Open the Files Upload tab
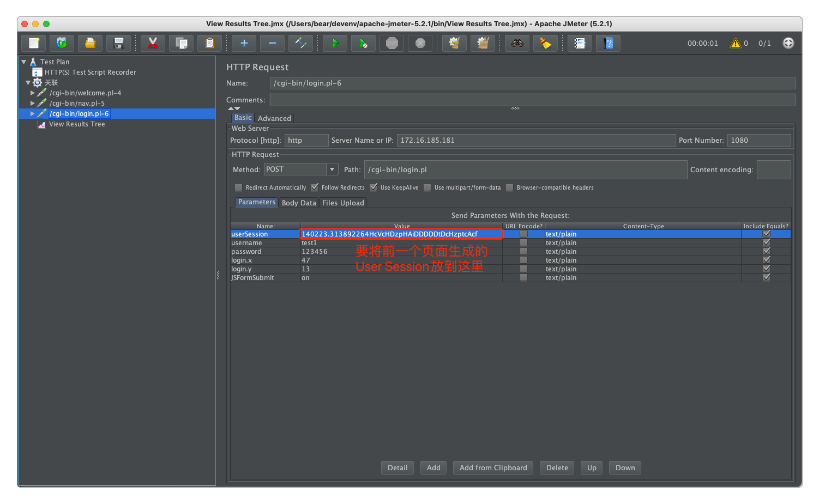Viewport: 819px width, 504px height. 343,203
